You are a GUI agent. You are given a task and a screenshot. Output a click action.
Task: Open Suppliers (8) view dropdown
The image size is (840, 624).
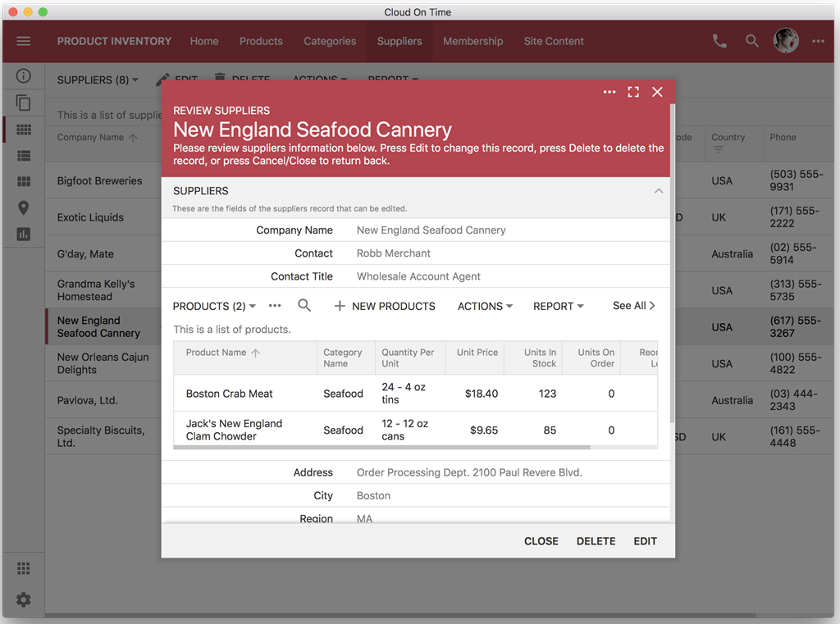[98, 80]
